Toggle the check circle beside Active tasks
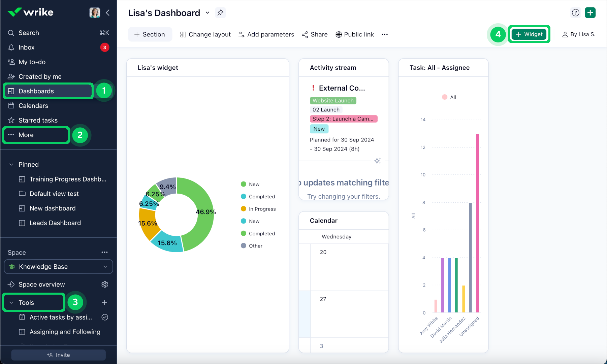Screen dimensions: 607x364 (x=105, y=317)
